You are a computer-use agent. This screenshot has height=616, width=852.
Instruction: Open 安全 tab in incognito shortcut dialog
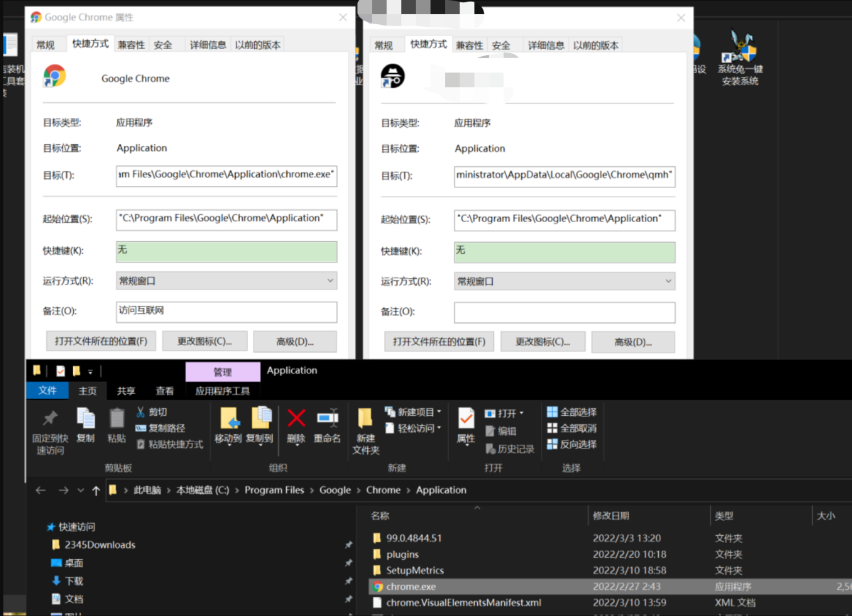tap(501, 45)
